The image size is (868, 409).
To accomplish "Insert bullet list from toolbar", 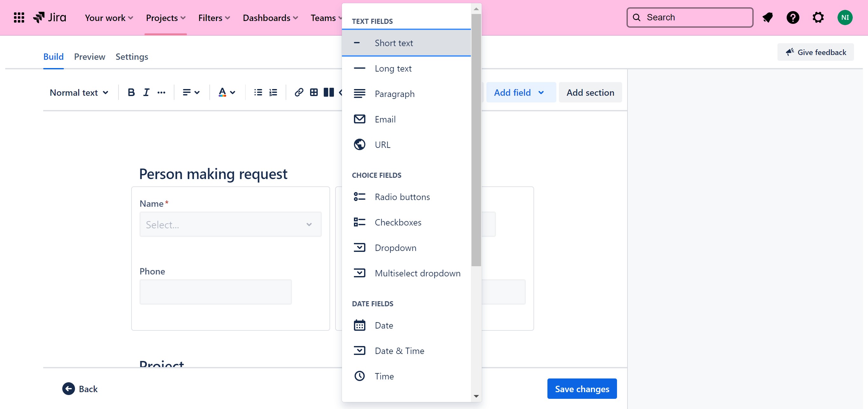I will [x=258, y=92].
